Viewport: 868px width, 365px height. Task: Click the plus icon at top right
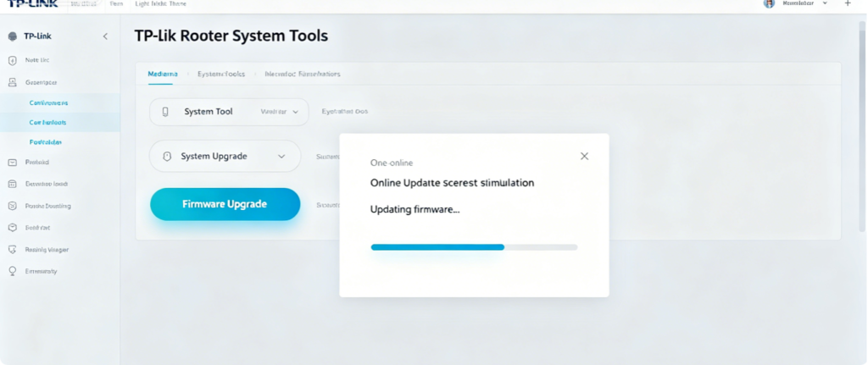(848, 3)
